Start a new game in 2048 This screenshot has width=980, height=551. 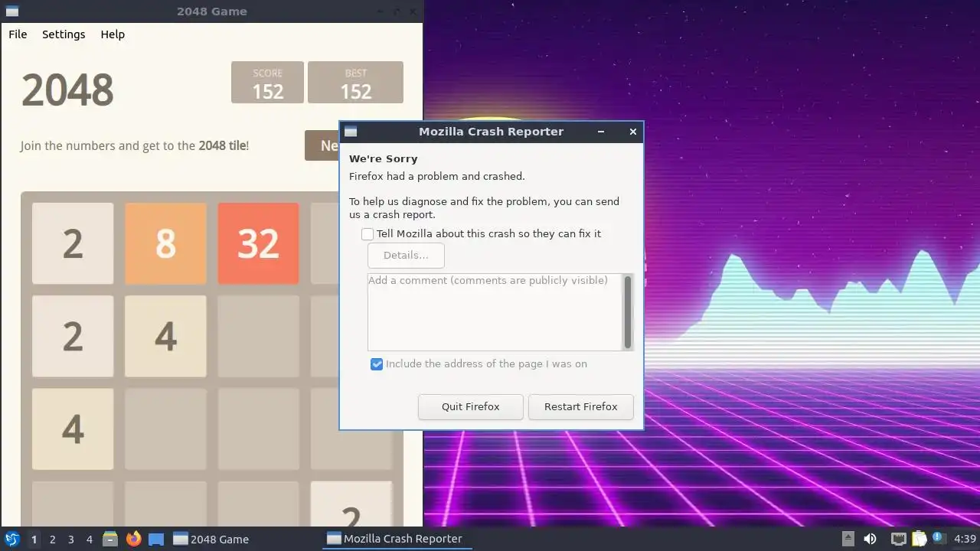pyautogui.click(x=322, y=145)
